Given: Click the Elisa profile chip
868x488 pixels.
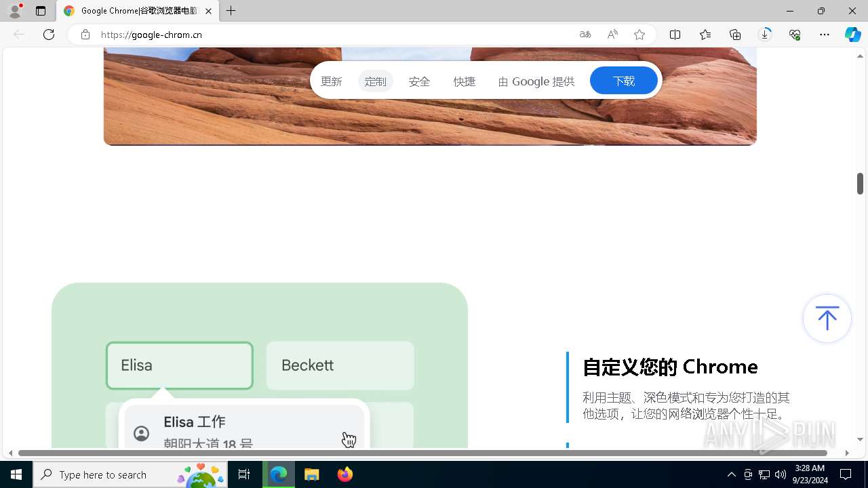Looking at the screenshot, I should [x=180, y=365].
